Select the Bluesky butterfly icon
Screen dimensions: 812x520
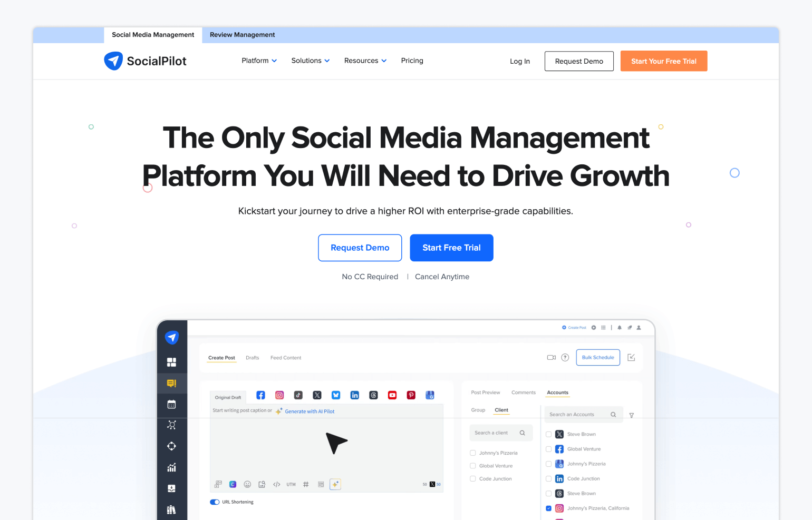[x=336, y=395]
